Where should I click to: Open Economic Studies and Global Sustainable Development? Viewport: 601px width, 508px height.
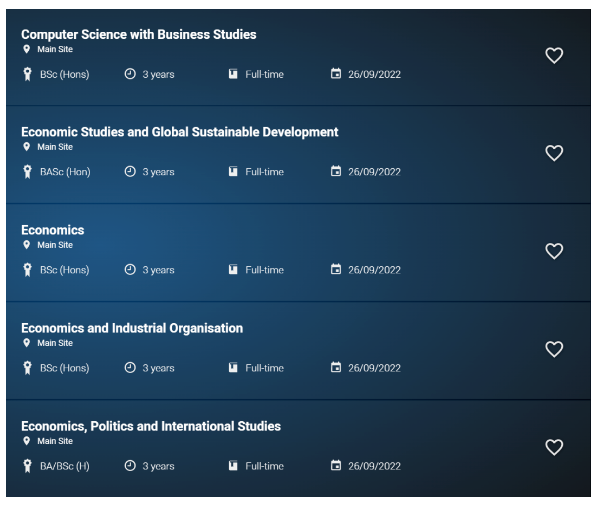point(180,132)
